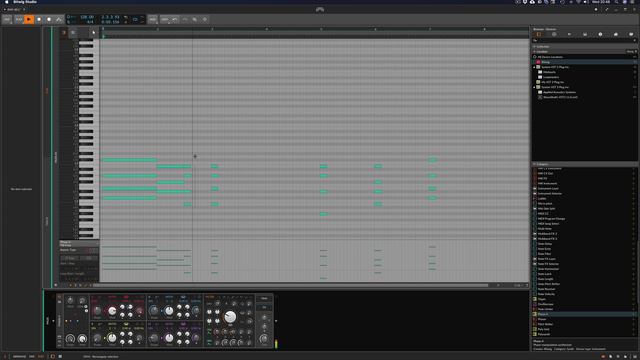Click the redo arrow icon in toolbar
The width and height of the screenshot is (640, 360).
[x=185, y=19]
